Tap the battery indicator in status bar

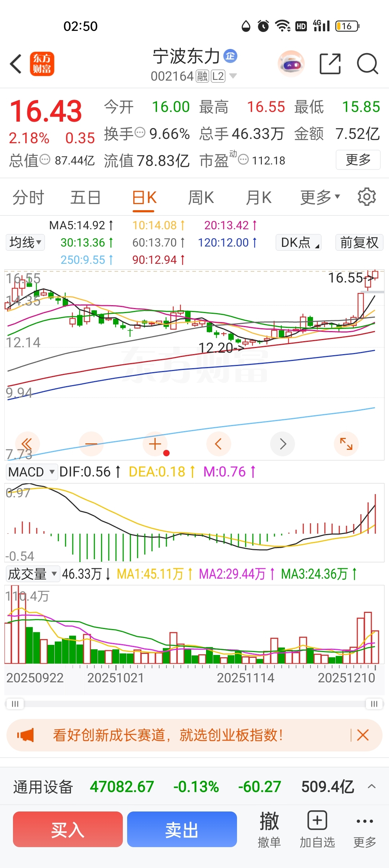[347, 26]
